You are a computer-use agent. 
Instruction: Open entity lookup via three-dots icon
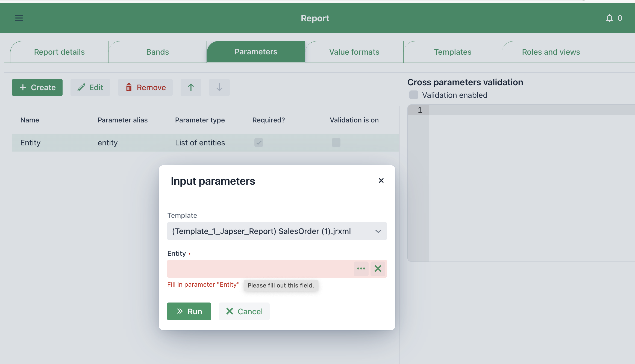pyautogui.click(x=361, y=269)
